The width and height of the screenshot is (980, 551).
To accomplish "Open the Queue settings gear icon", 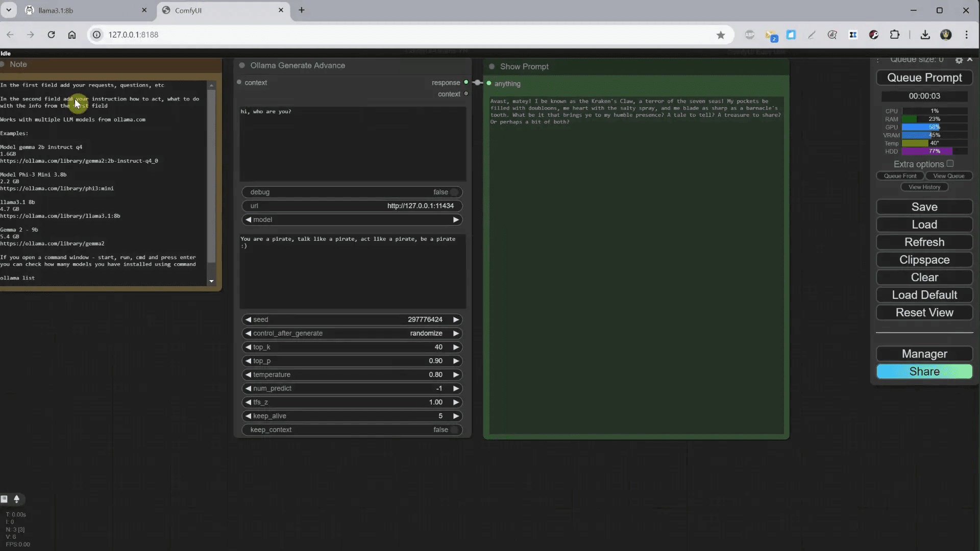I will pos(959,60).
